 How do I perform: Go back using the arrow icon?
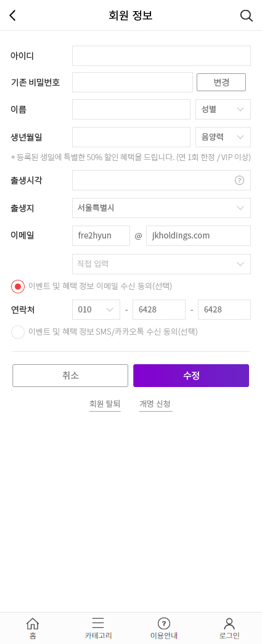13,15
